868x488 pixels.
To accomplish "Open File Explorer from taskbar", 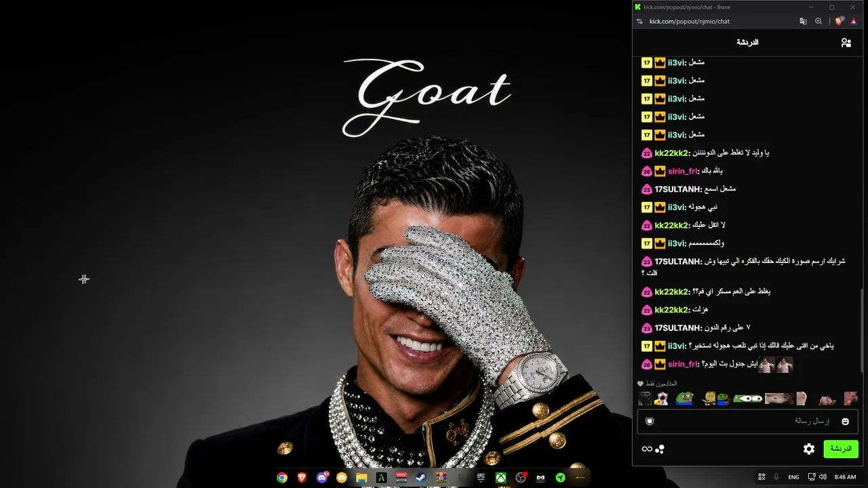I will (361, 478).
